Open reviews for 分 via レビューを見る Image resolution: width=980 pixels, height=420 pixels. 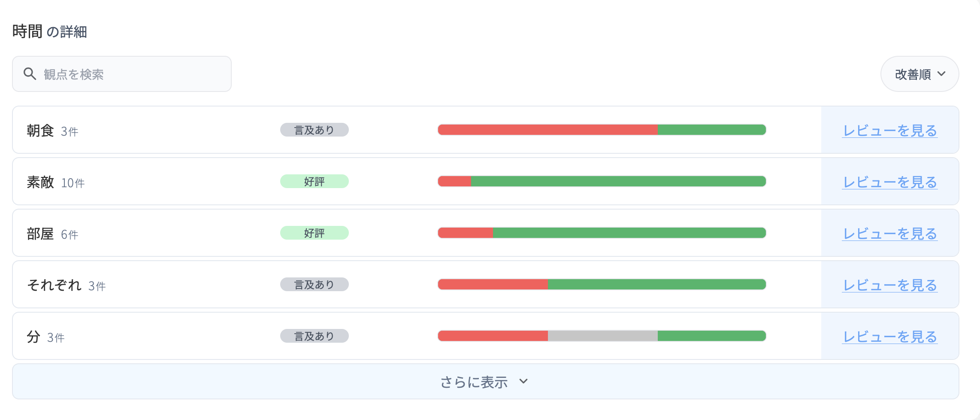(889, 336)
